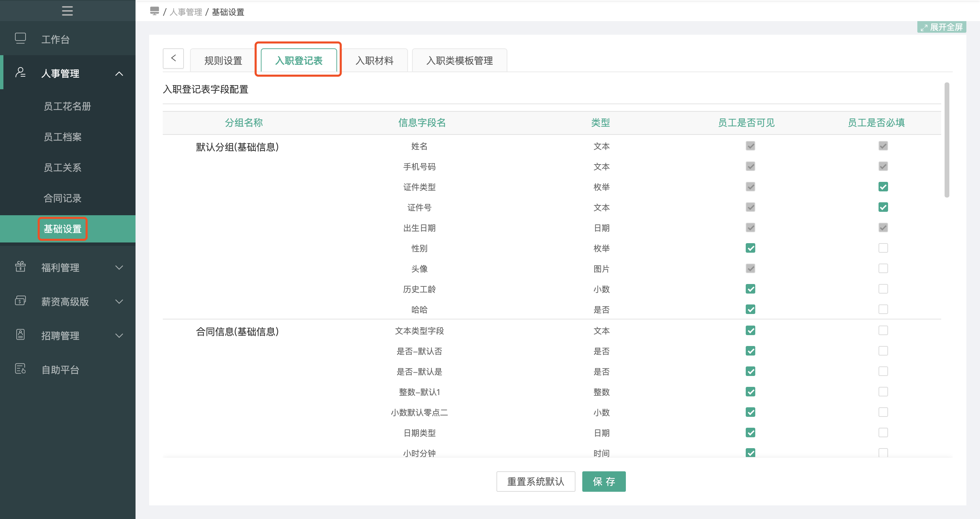The height and width of the screenshot is (519, 980).
Task: Check 头像 required checkbox
Action: click(883, 269)
